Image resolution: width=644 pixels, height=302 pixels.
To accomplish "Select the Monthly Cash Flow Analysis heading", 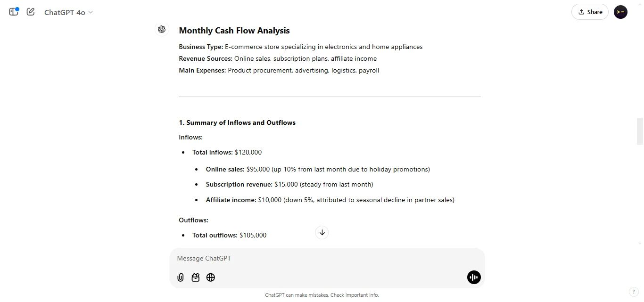I will coord(234,30).
